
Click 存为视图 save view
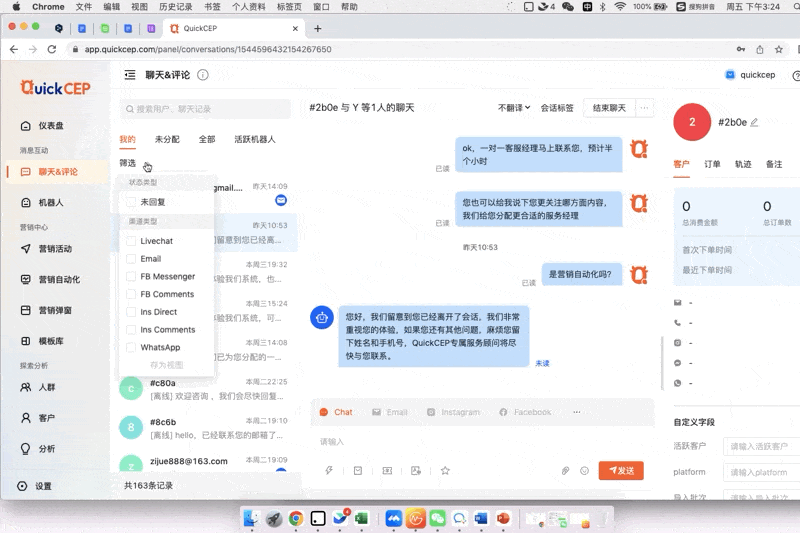166,365
